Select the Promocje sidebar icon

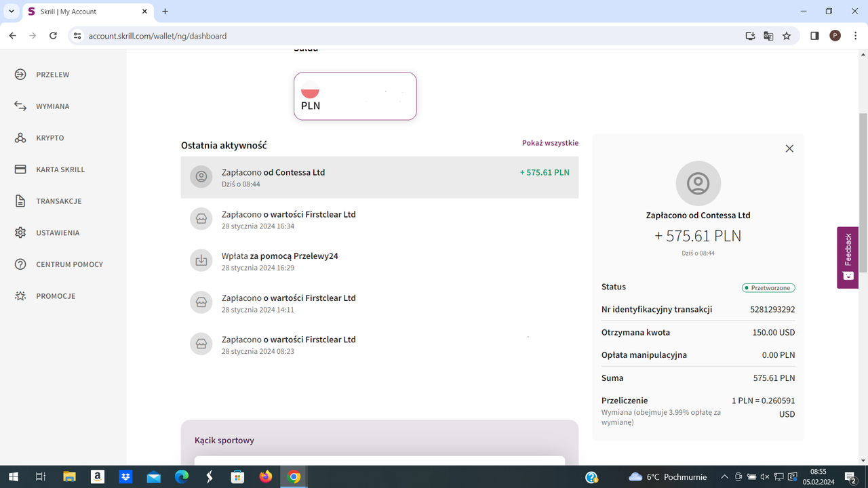20,296
